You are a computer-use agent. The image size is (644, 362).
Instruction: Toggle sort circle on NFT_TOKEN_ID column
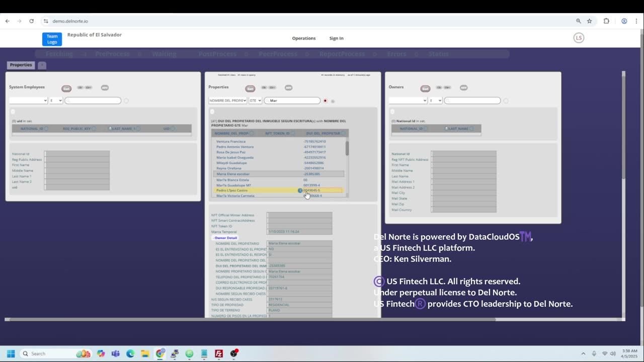pyautogui.click(x=294, y=133)
